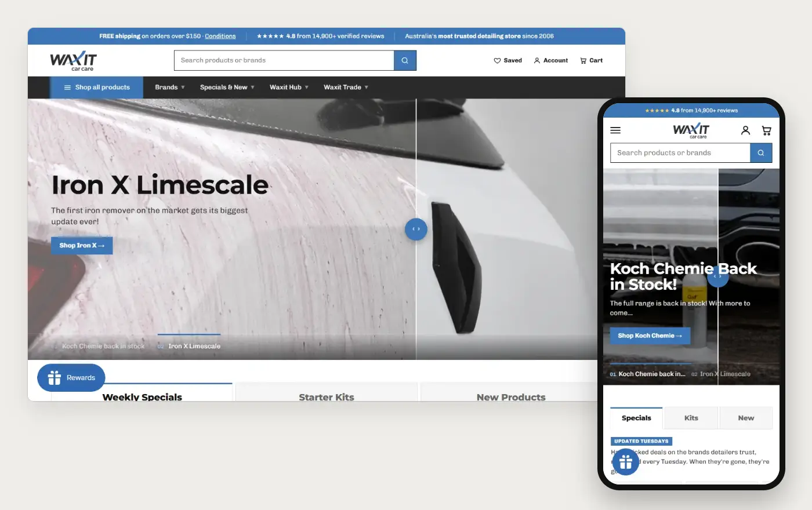Click the UPDATED TUESDAYS badge on mobile

coord(641,441)
